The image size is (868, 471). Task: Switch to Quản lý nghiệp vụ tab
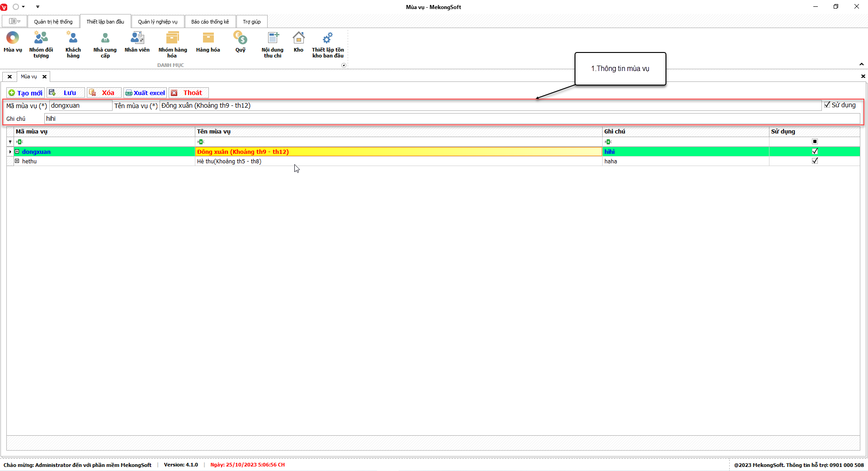pyautogui.click(x=158, y=22)
